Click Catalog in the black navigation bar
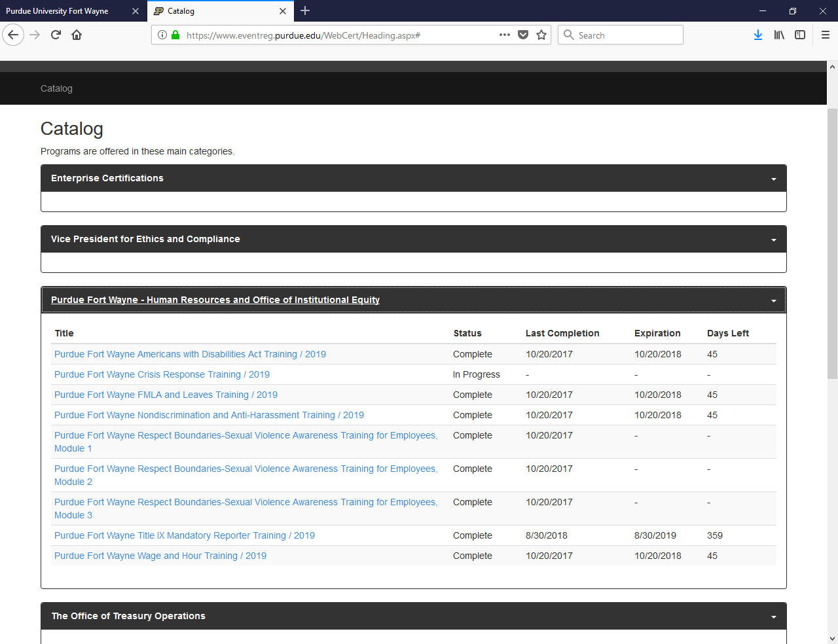 pos(56,88)
